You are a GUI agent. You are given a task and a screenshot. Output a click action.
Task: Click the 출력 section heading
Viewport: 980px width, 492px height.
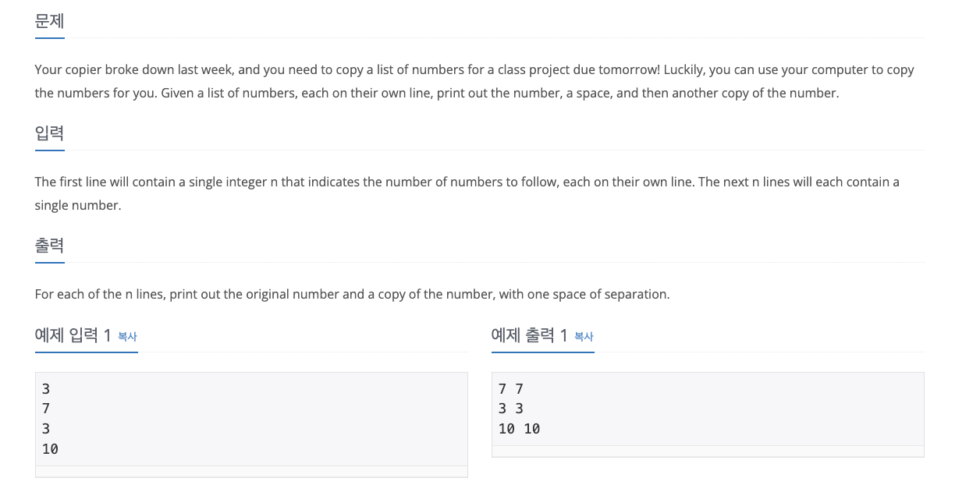pyautogui.click(x=49, y=245)
